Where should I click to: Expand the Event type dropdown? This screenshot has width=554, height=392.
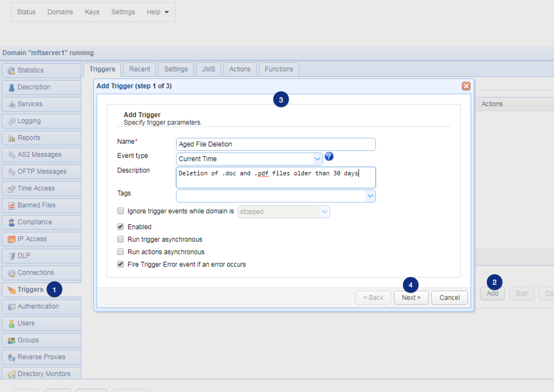click(x=318, y=159)
